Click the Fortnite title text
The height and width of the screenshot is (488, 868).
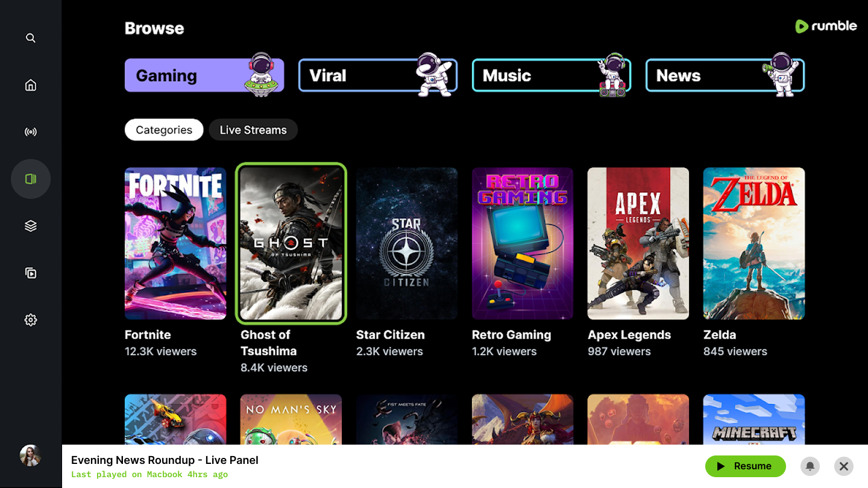[x=148, y=335]
